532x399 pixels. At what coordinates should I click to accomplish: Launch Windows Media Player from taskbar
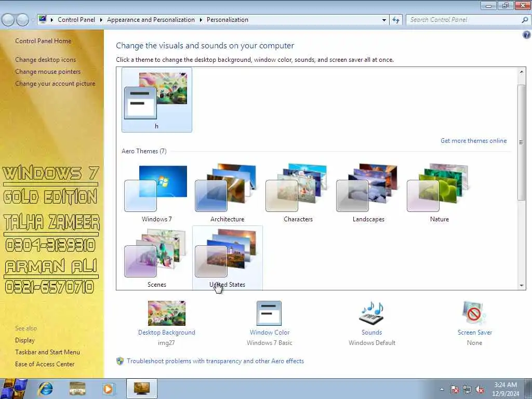108,389
